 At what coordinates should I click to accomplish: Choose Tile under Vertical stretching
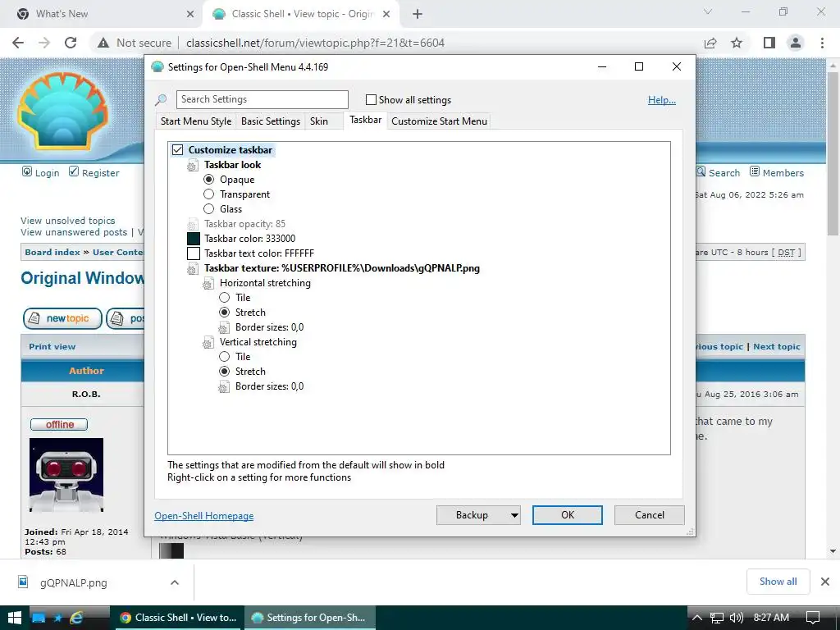(225, 356)
